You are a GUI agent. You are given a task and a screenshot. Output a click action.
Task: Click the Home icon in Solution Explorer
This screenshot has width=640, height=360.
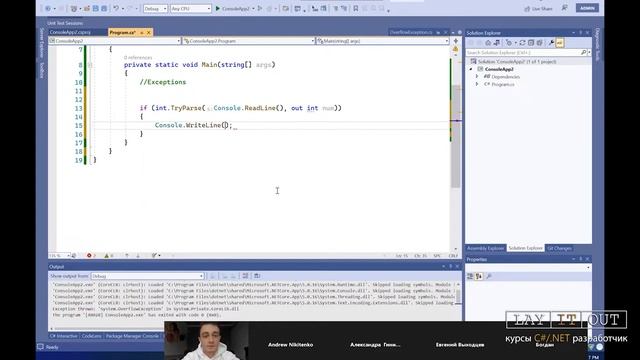click(x=488, y=43)
